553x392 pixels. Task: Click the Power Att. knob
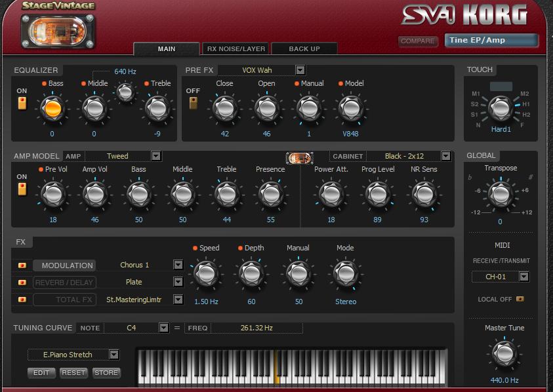point(331,195)
